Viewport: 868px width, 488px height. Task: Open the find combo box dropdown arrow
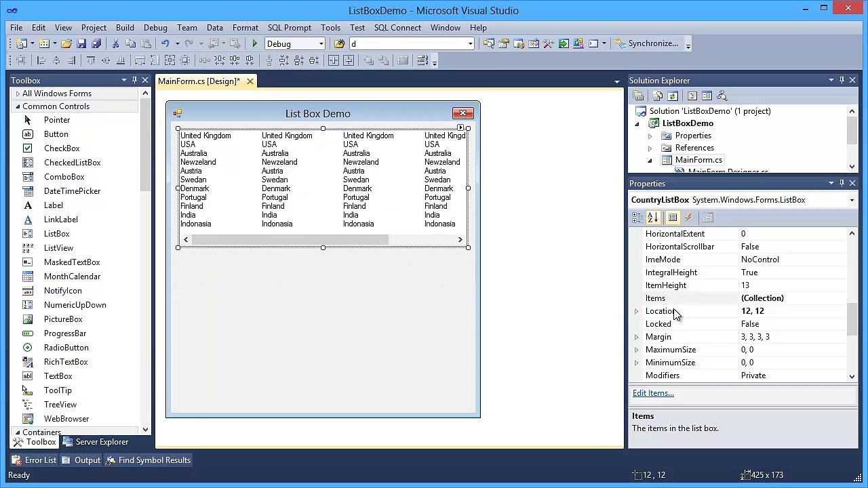tap(470, 44)
